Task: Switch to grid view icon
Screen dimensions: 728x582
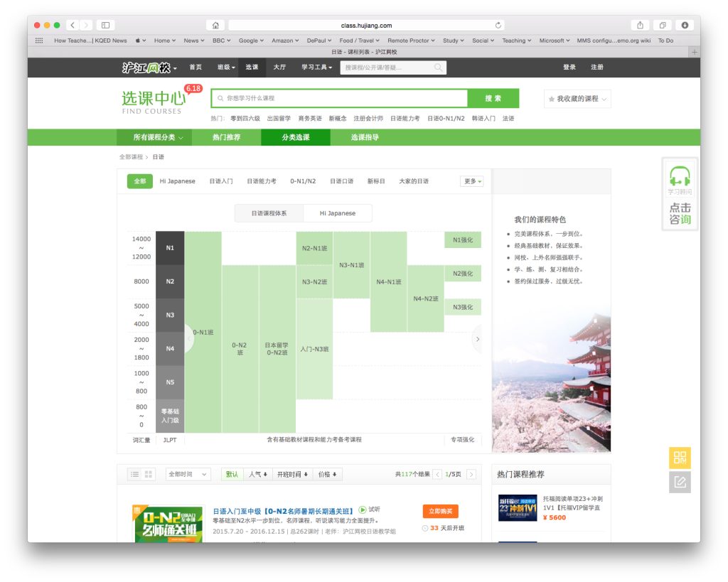Action: [x=149, y=474]
